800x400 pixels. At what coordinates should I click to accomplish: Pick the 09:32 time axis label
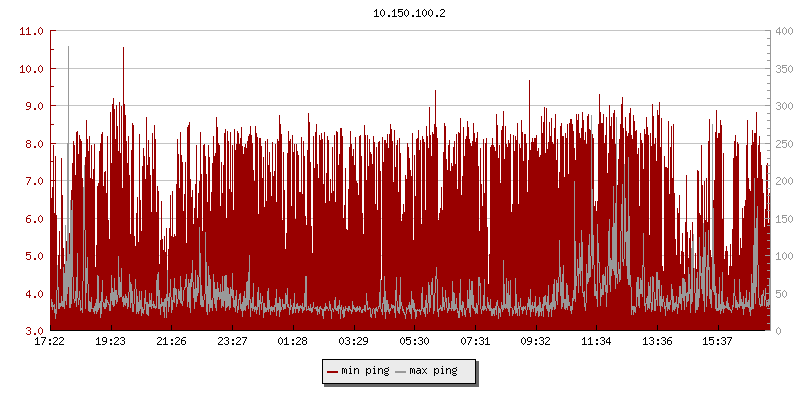pyautogui.click(x=536, y=342)
